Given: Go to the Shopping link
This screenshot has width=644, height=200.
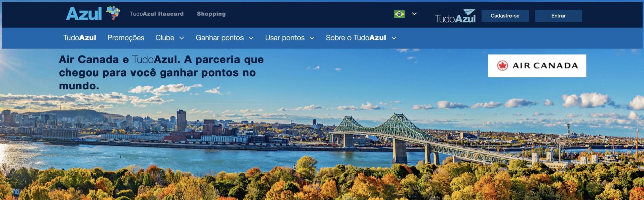Looking at the screenshot, I should (211, 14).
